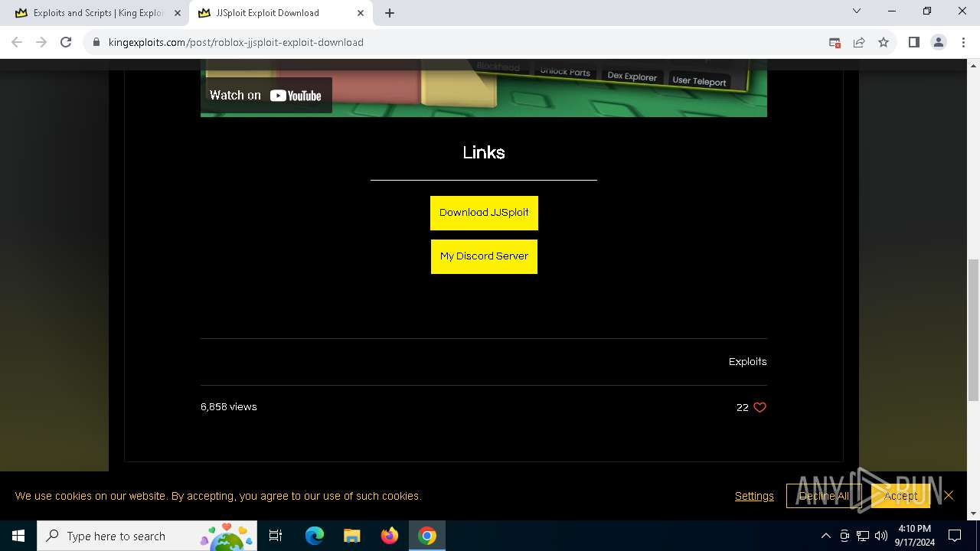Open the taskbar clock and date
Viewport: 980px width, 551px height.
click(915, 536)
